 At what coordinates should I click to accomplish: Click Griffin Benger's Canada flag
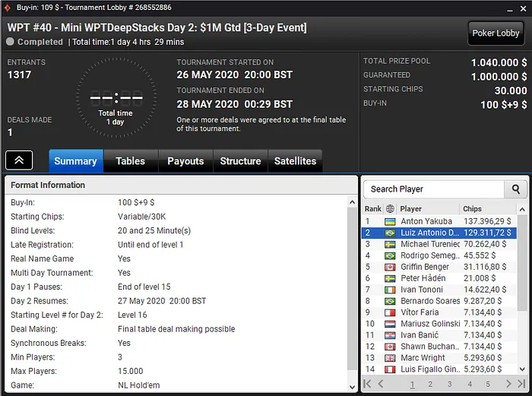click(x=390, y=268)
